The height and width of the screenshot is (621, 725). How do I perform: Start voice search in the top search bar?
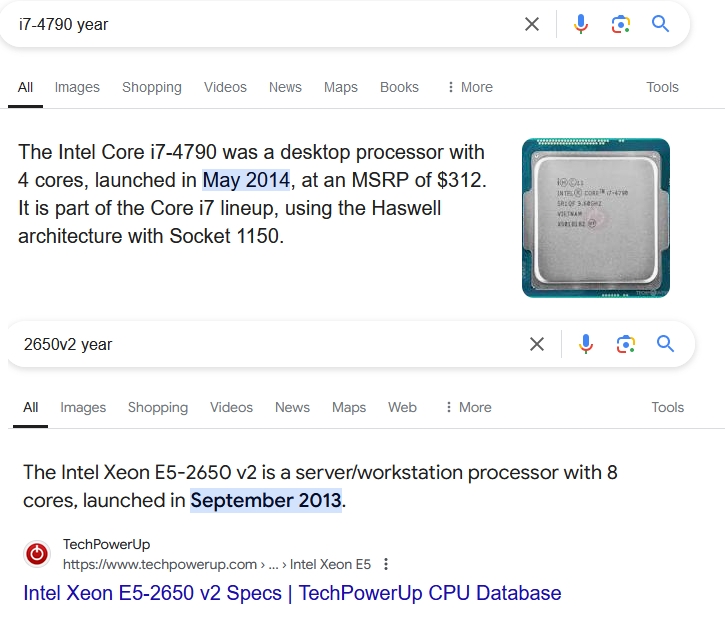[x=581, y=24]
